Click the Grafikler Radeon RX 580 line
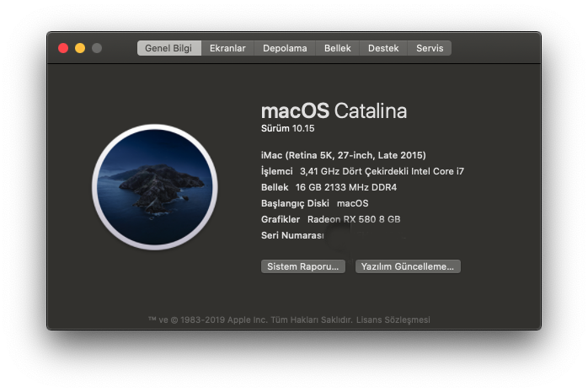 tap(330, 219)
